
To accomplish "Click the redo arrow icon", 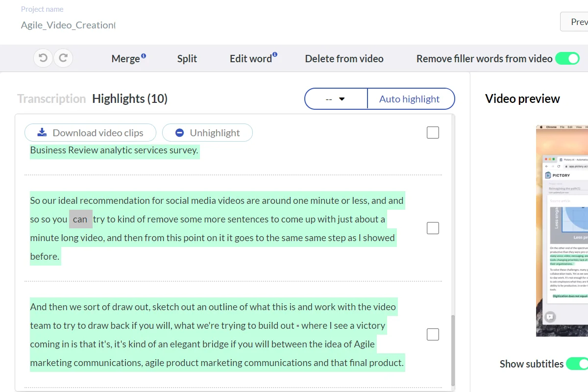I will (63, 58).
